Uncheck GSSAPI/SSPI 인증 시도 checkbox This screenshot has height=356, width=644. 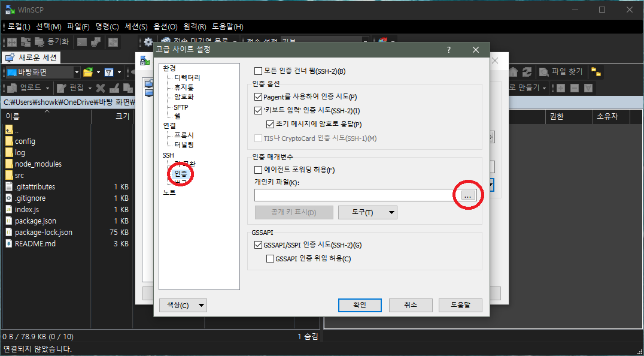[x=259, y=245]
